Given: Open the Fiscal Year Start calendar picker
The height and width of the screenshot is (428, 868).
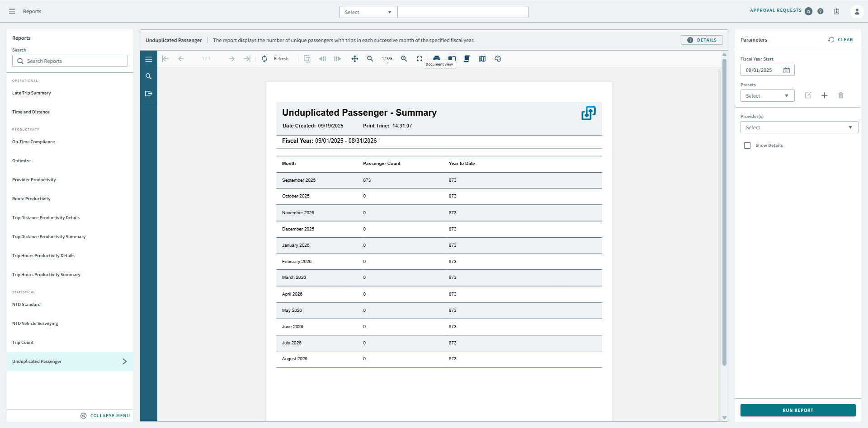Looking at the screenshot, I should coord(786,70).
